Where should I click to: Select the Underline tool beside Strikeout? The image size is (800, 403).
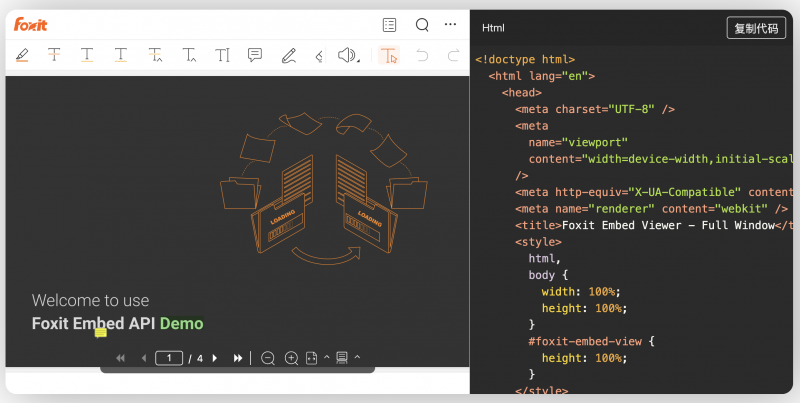click(x=87, y=55)
